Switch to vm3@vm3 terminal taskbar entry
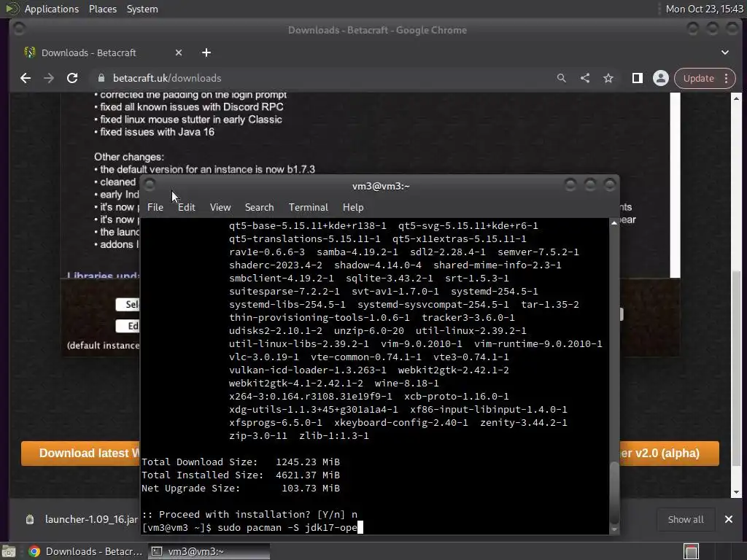This screenshot has width=747, height=560. [x=209, y=551]
